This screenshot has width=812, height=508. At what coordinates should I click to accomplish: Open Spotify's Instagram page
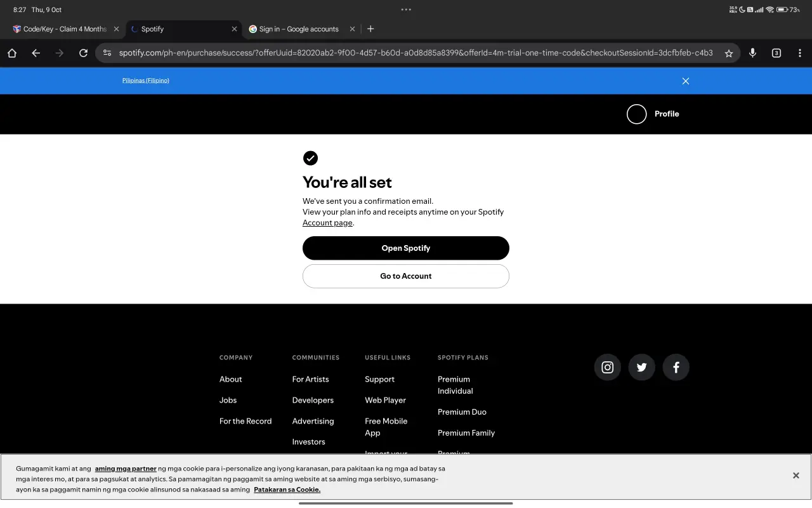[607, 367]
